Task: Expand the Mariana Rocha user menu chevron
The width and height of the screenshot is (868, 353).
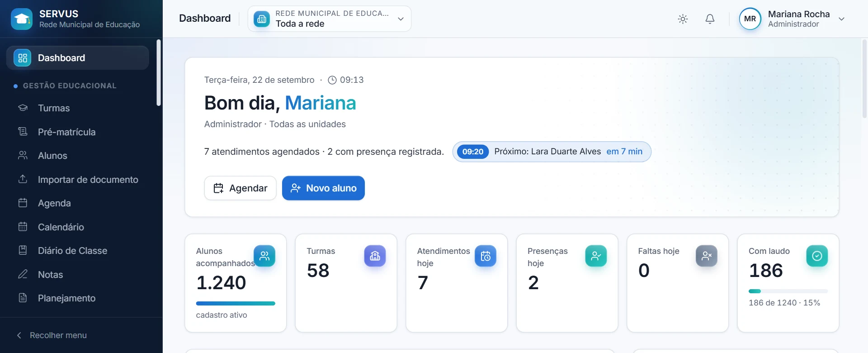Action: (841, 19)
